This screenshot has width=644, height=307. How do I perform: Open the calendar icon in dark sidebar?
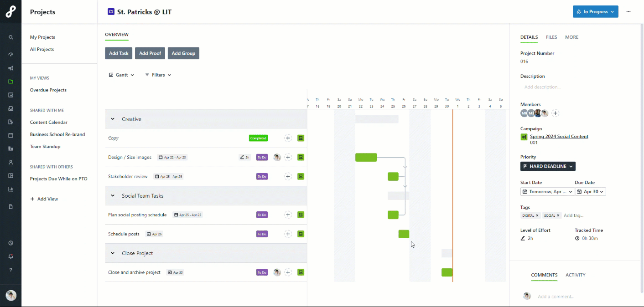click(11, 135)
